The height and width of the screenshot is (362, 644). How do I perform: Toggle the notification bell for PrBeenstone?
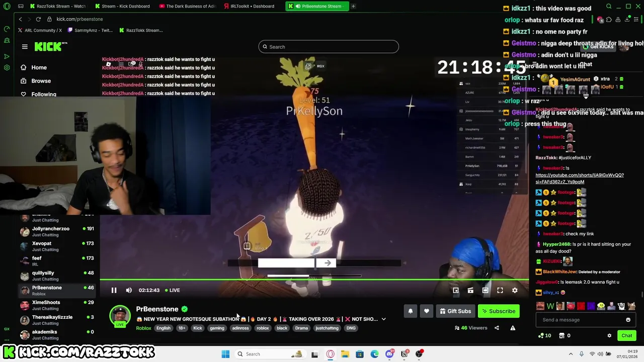[x=411, y=311]
